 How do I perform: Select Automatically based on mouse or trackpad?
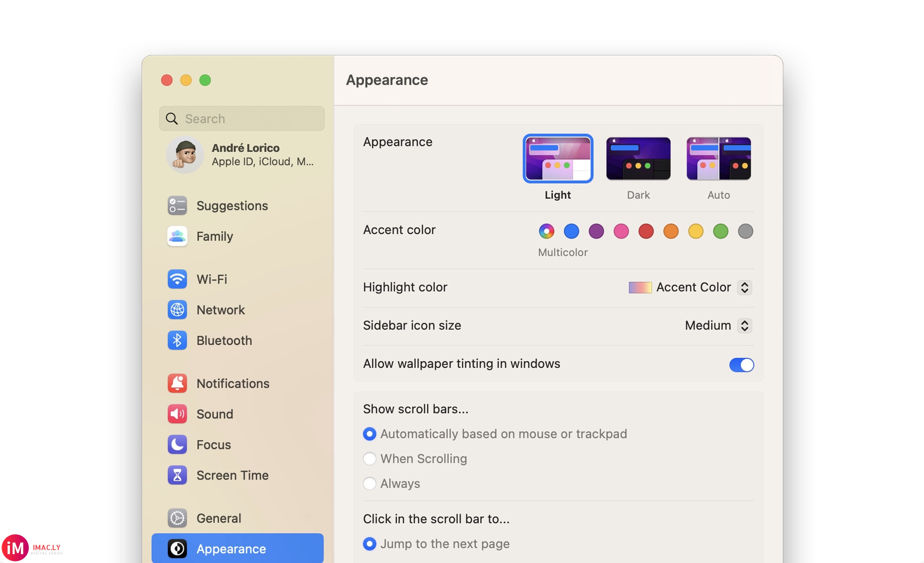tap(369, 434)
